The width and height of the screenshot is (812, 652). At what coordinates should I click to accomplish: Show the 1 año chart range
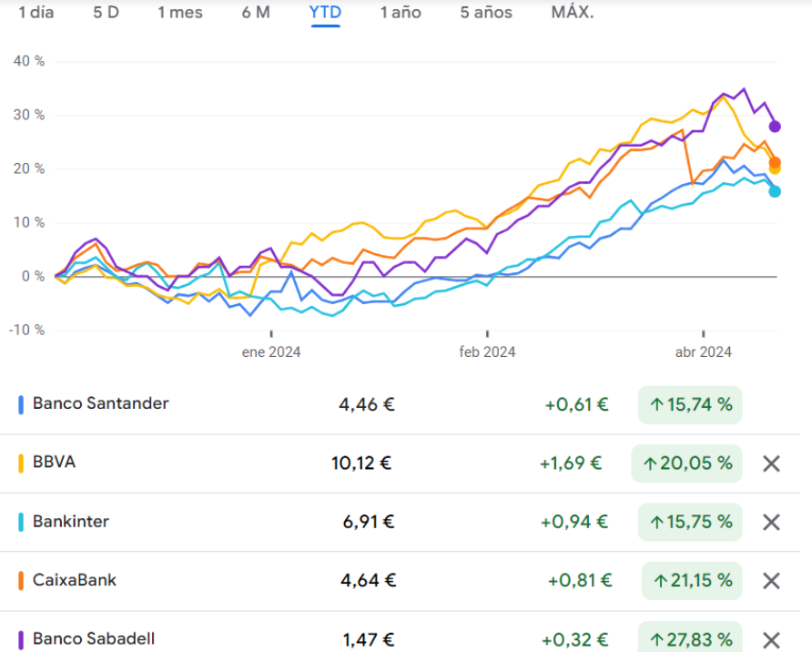pyautogui.click(x=401, y=13)
